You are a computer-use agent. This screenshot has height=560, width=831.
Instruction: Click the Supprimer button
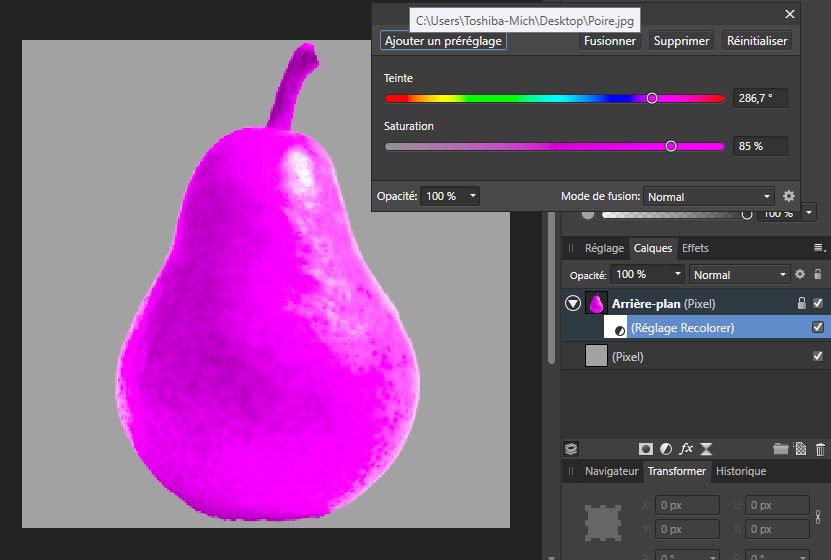[681, 41]
